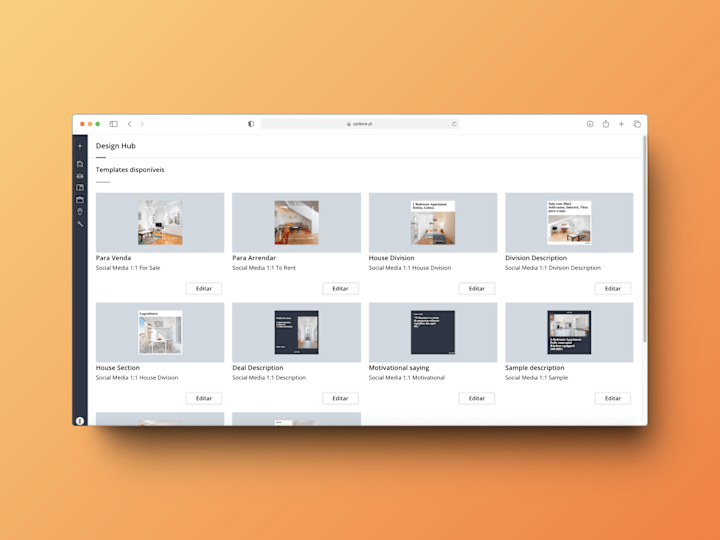Open the Para Arrendar template thumbnail

(297, 223)
